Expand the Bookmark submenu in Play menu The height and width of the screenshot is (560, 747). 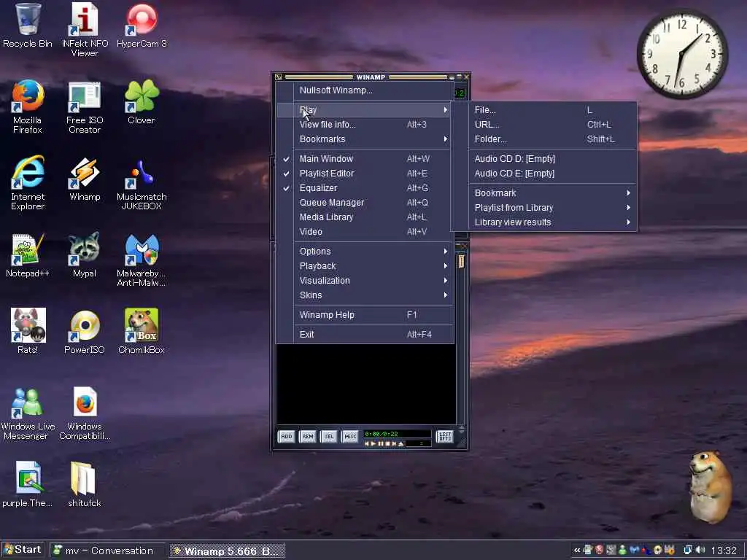click(544, 192)
